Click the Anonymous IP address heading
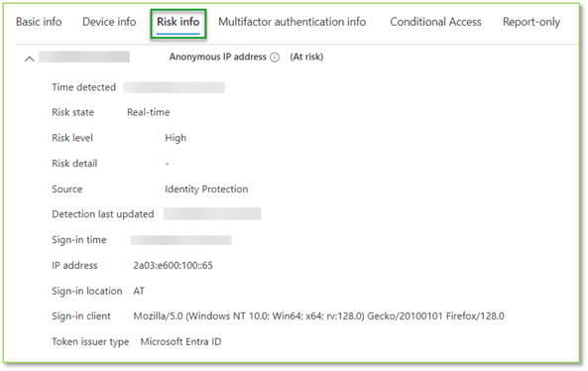 point(217,57)
